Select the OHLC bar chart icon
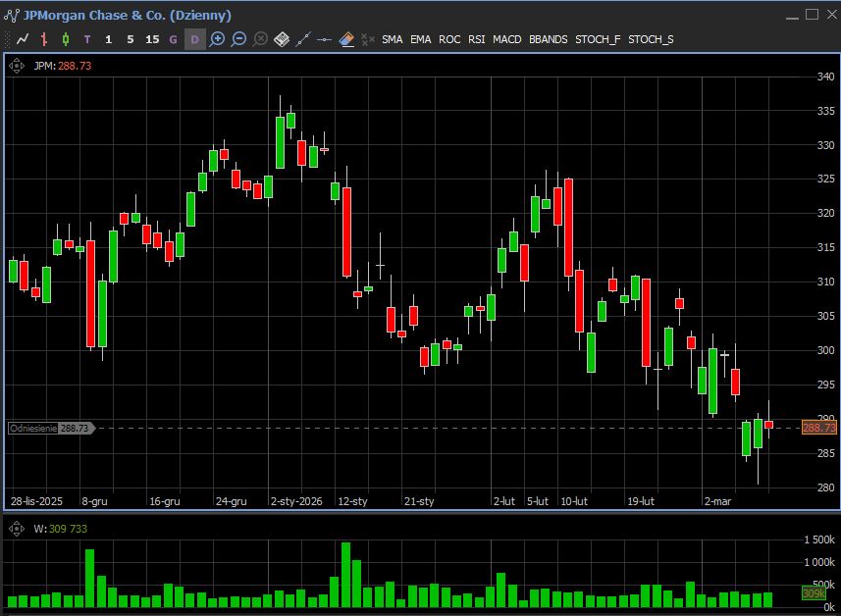Viewport: 841px width, 616px height. pyautogui.click(x=44, y=39)
